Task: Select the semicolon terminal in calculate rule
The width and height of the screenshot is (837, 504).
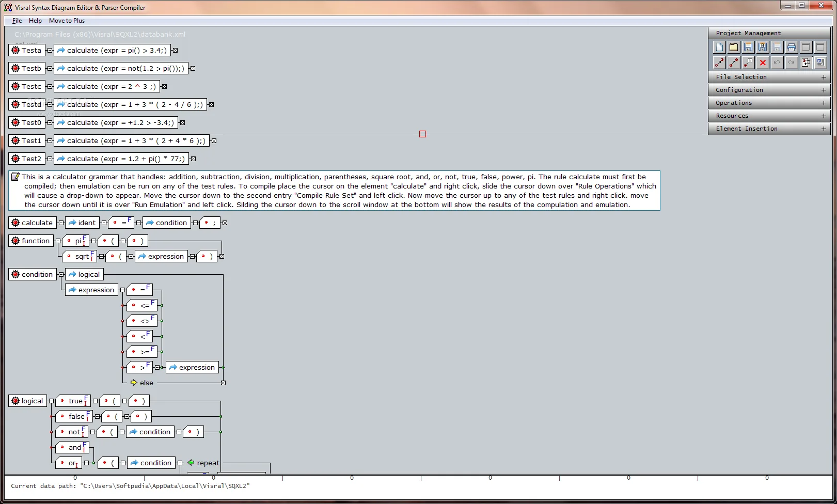Action: pyautogui.click(x=210, y=223)
